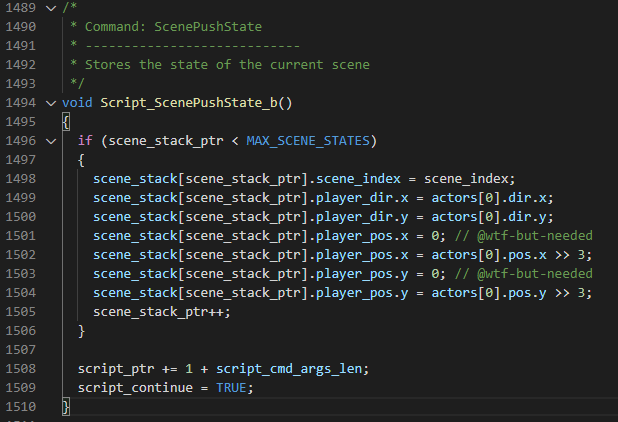Click the opening brace on line 1495
Image resolution: width=618 pixels, height=422 pixels.
[x=66, y=122]
